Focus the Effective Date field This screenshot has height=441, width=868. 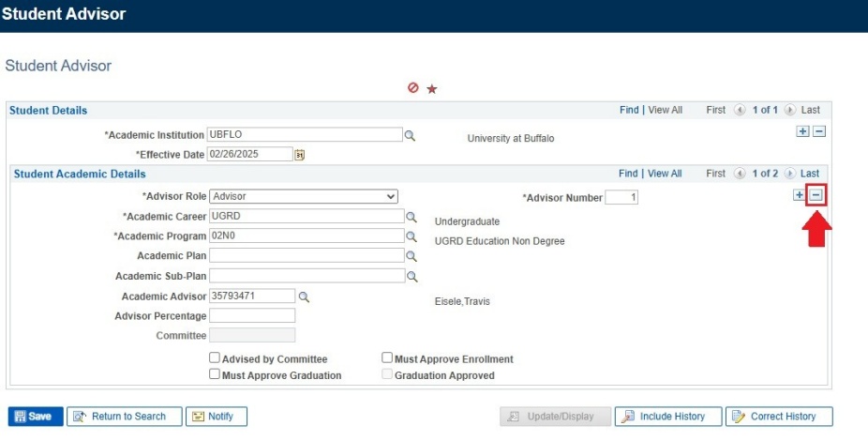click(x=250, y=154)
